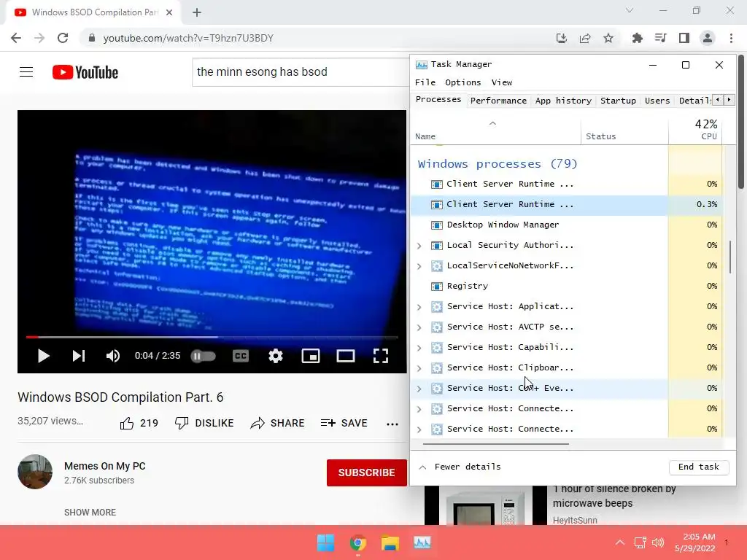The height and width of the screenshot is (560, 747).
Task: Open Chrome three-dot menu
Action: pyautogui.click(x=731, y=38)
